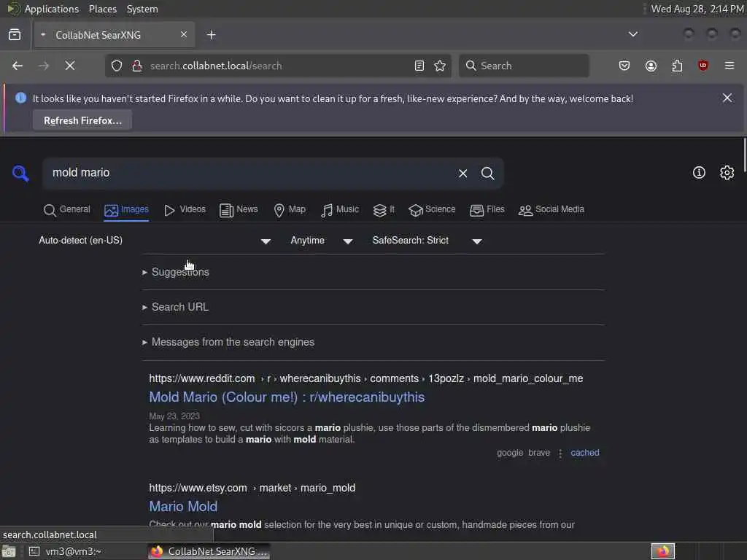Clear the search query with the X icon
The image size is (747, 560).
tap(462, 174)
